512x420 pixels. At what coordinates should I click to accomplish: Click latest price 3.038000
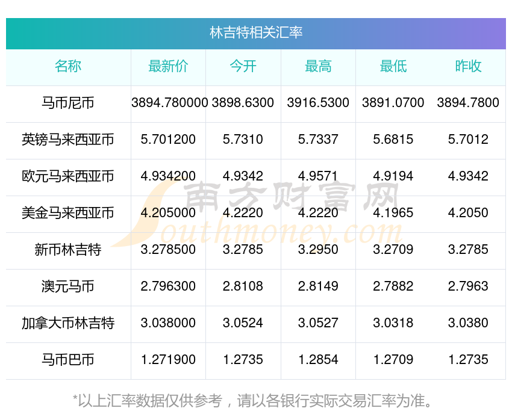pos(168,323)
